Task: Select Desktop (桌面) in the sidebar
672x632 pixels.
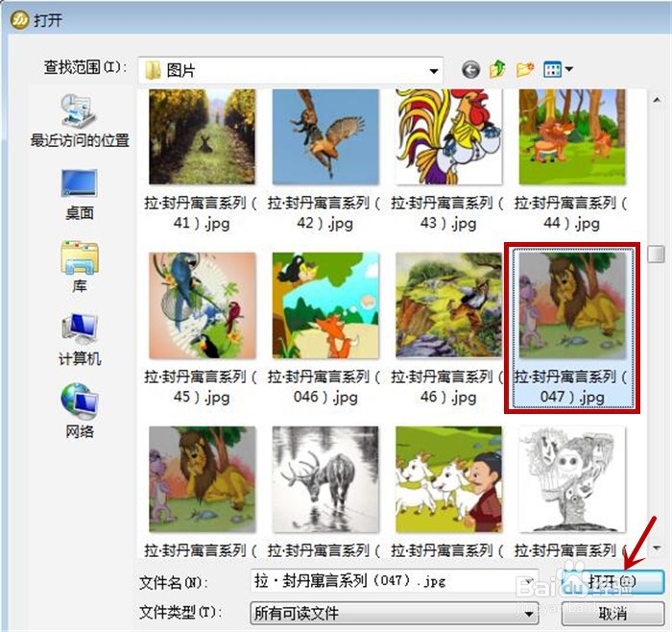Action: pyautogui.click(x=80, y=195)
